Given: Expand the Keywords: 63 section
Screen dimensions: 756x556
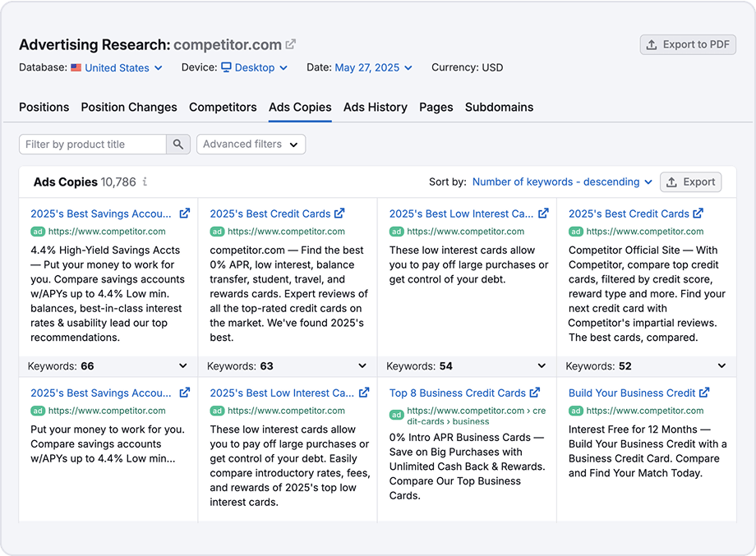Looking at the screenshot, I should (x=362, y=366).
